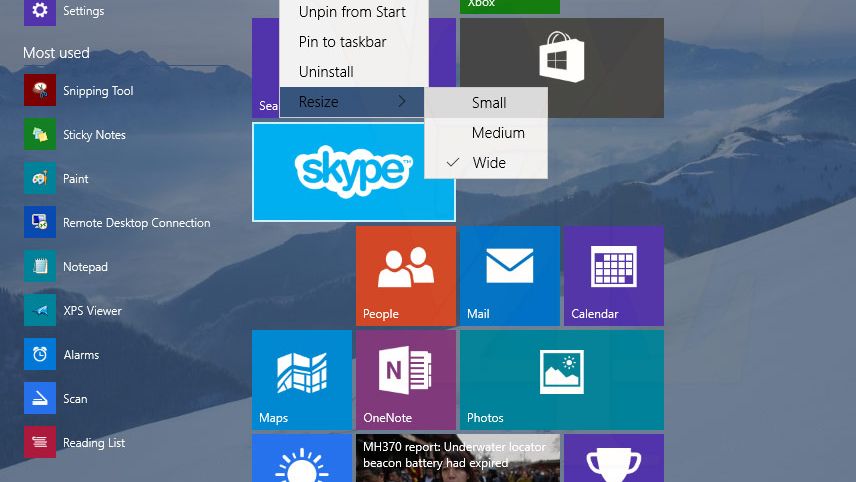Select Uninstall from context menu
856x482 pixels.
352,72
